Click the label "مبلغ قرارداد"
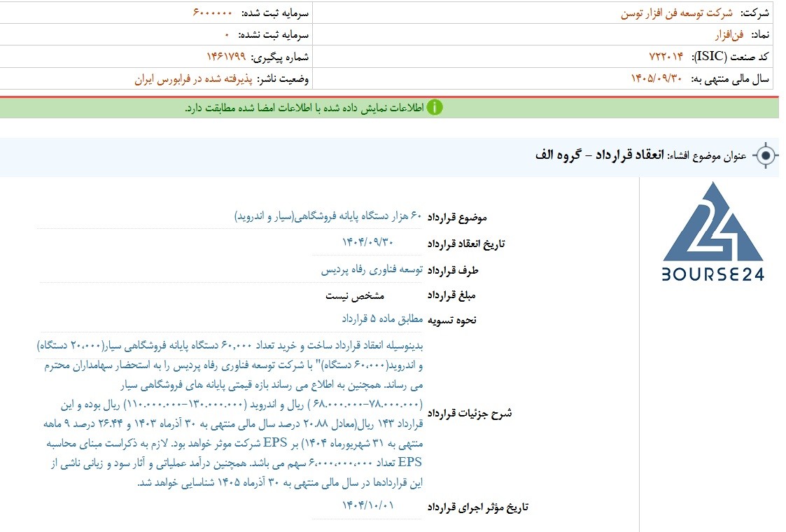Image resolution: width=786 pixels, height=532 pixels. [x=451, y=295]
